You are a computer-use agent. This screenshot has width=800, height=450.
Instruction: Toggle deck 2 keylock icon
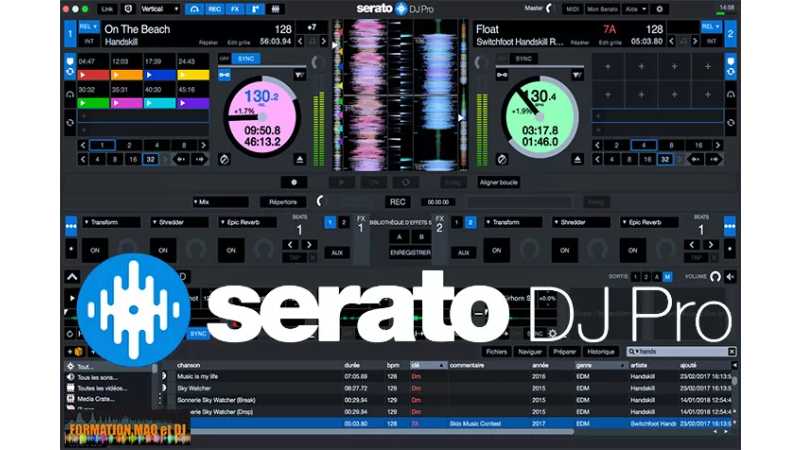pyautogui.click(x=502, y=76)
